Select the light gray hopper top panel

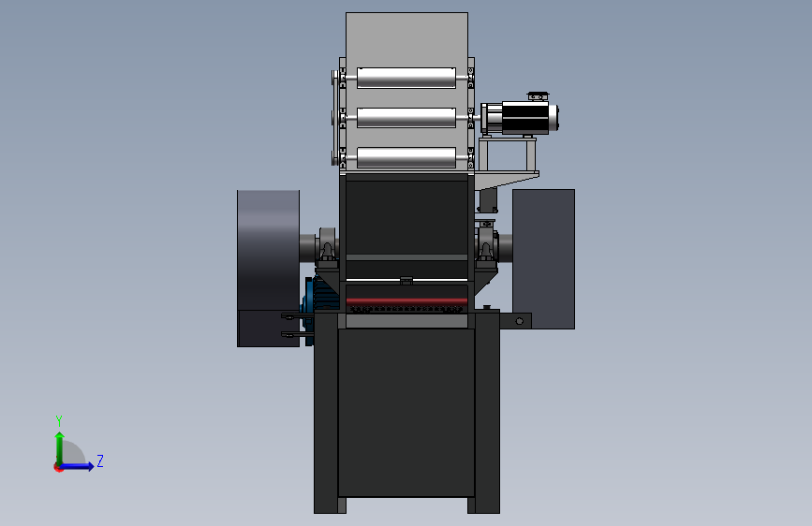[x=406, y=39]
